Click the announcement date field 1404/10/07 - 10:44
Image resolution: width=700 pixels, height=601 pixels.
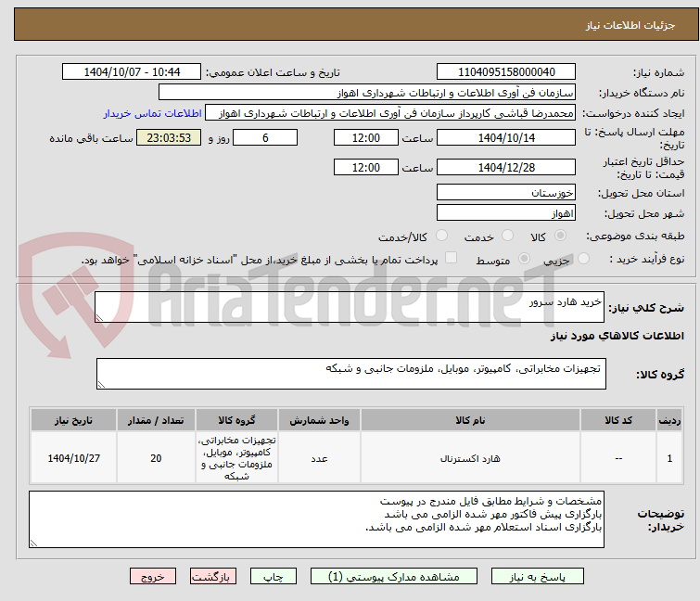(132, 72)
